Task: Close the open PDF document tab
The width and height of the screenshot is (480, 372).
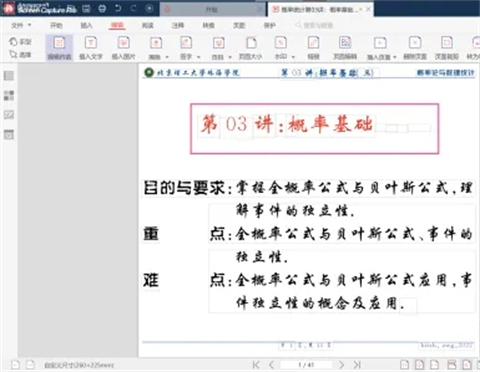Action: (368, 9)
